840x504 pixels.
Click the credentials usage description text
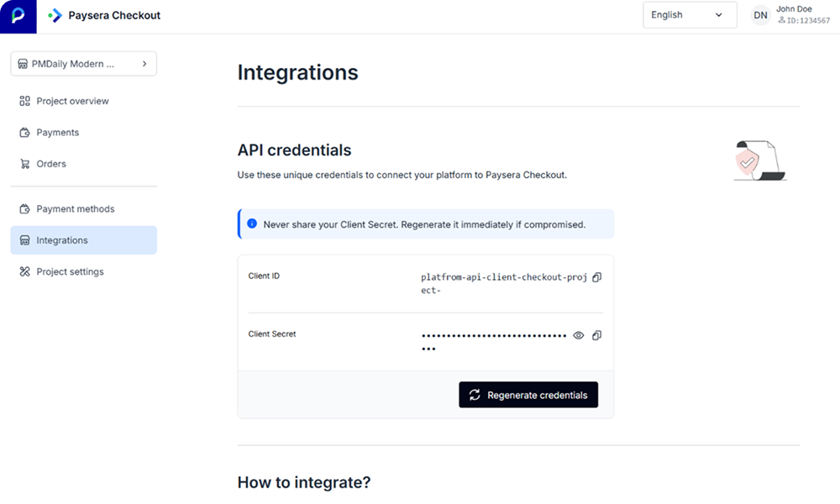pyautogui.click(x=402, y=175)
